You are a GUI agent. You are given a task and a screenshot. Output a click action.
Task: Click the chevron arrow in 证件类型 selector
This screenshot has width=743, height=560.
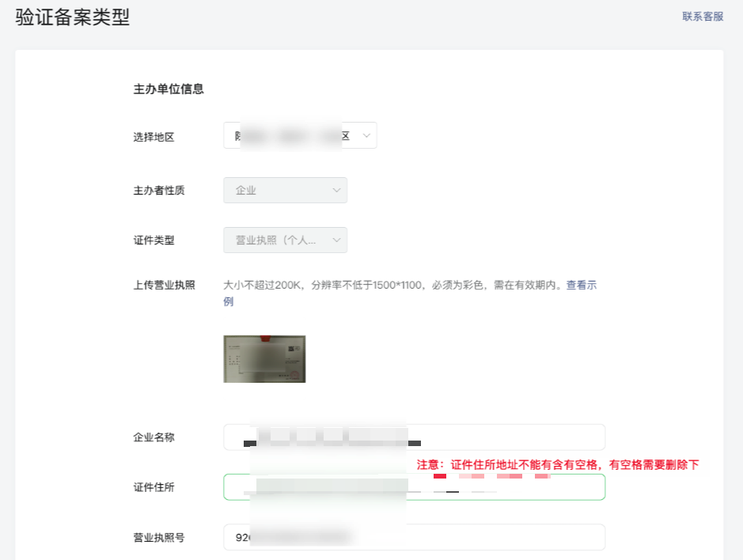point(336,240)
